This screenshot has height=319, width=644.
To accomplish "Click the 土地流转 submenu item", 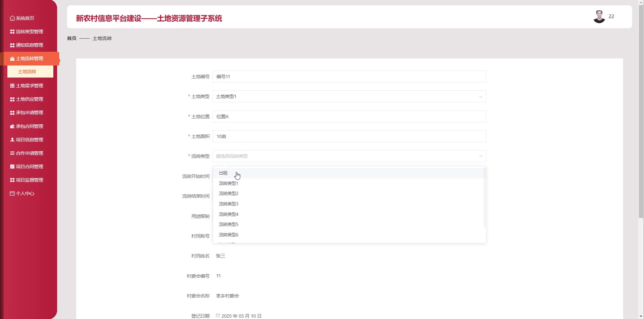I will pos(30,72).
